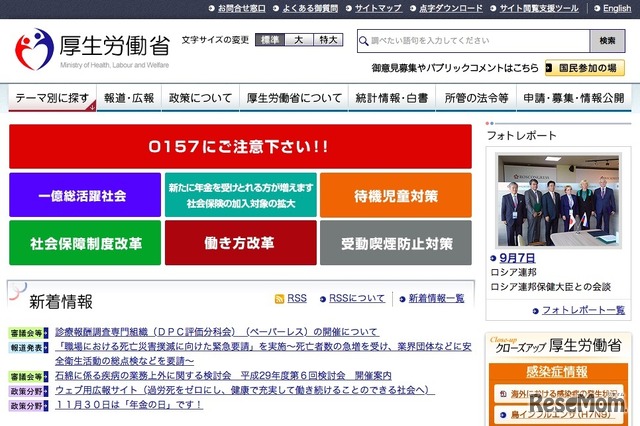Open the orange 待機児童対策 tile
This screenshot has width=640, height=426.
(x=396, y=195)
